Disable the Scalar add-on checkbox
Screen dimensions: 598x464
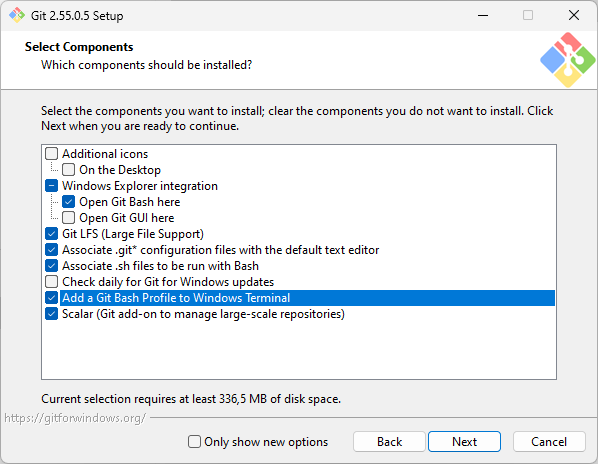click(x=51, y=314)
